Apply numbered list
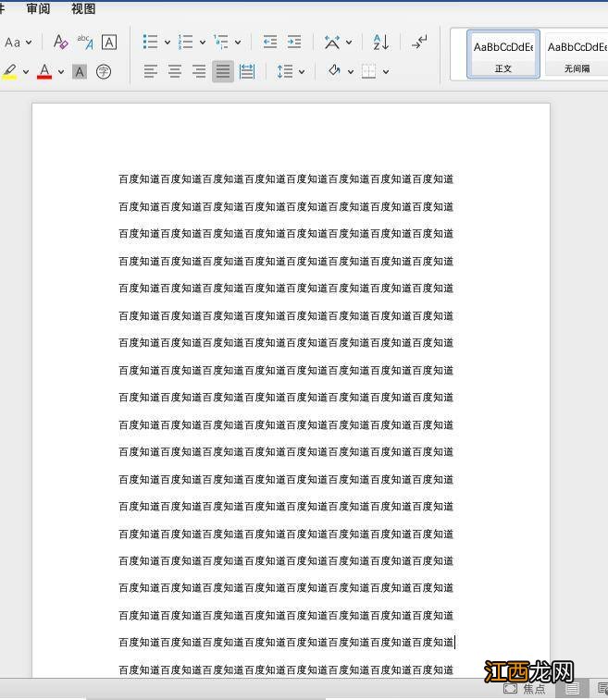 pos(185,42)
